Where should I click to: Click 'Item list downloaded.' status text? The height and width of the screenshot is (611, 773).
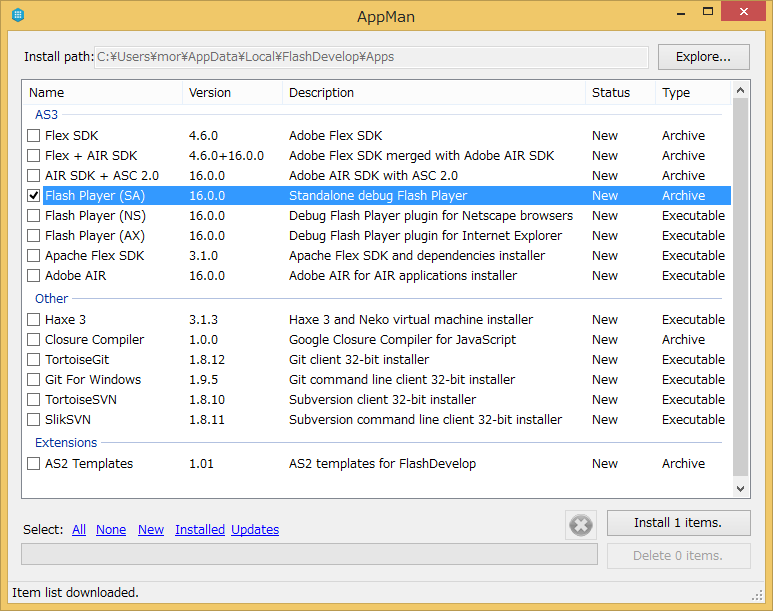pos(75,593)
